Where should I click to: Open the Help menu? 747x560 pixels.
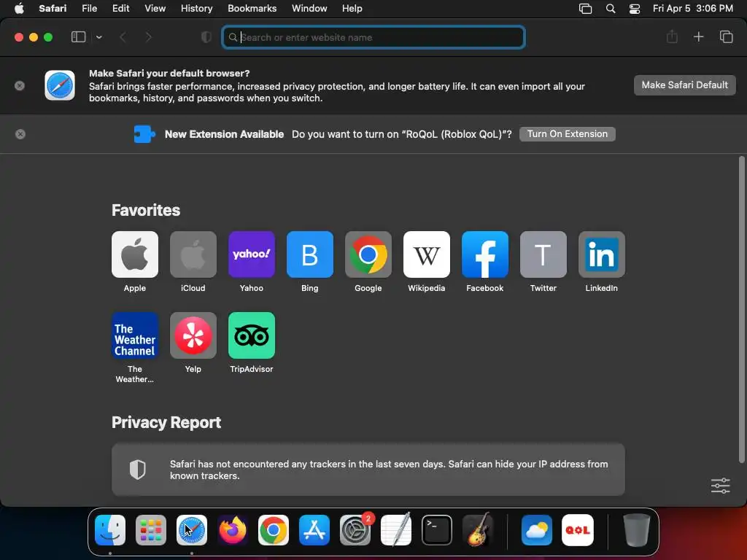(x=352, y=9)
